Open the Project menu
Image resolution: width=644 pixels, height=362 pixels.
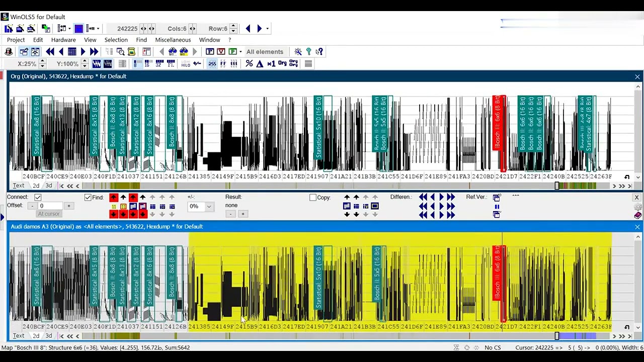16,40
